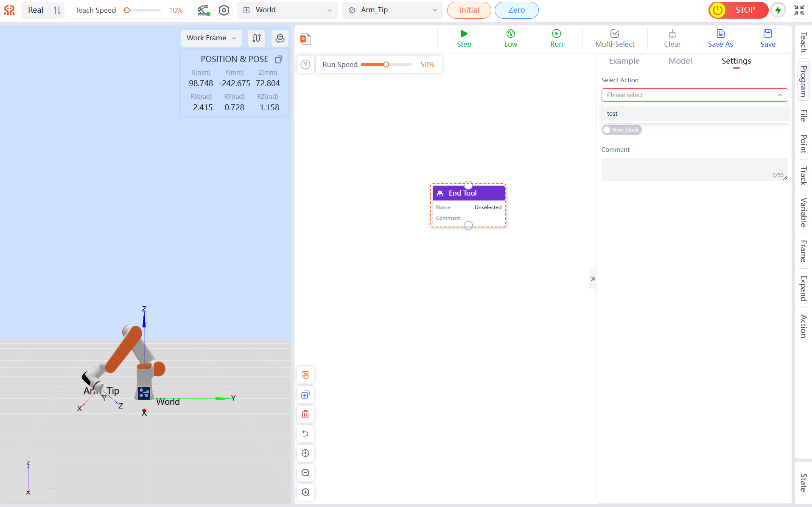
Task: Click the trash delete icon in canvas toolbar
Action: click(x=305, y=414)
